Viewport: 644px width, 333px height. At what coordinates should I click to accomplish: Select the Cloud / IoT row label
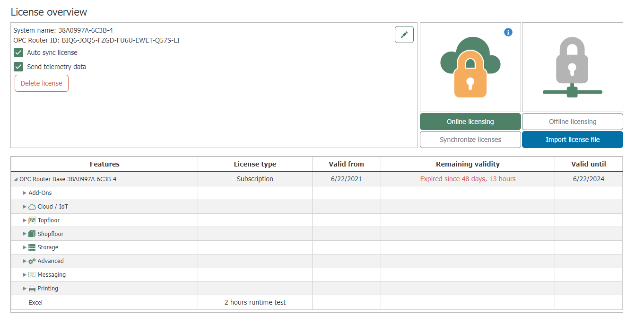(53, 207)
